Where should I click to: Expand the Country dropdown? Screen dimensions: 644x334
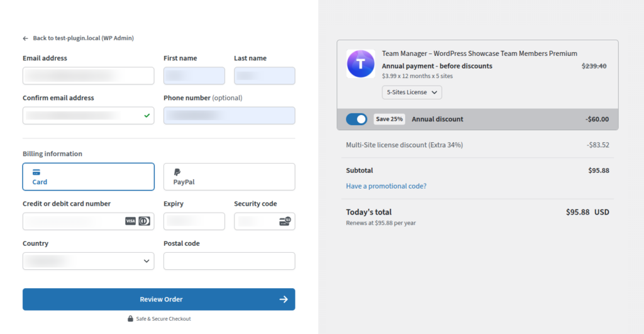click(x=89, y=261)
